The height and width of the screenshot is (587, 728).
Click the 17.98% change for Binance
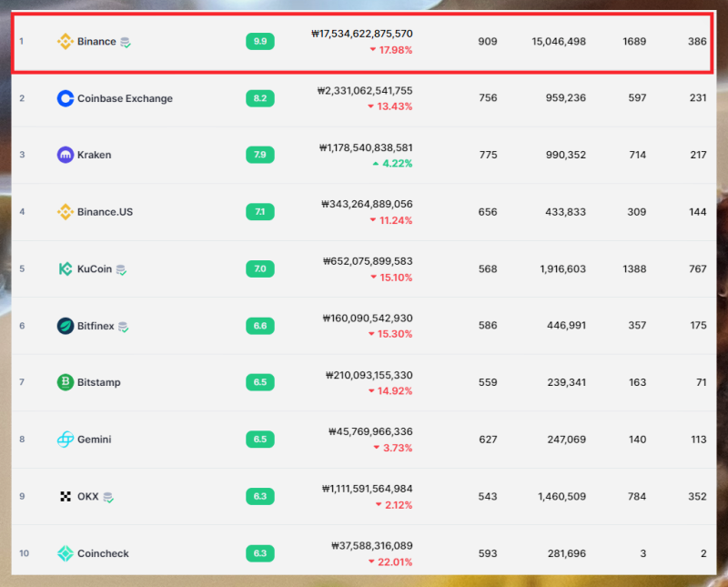[x=391, y=50]
